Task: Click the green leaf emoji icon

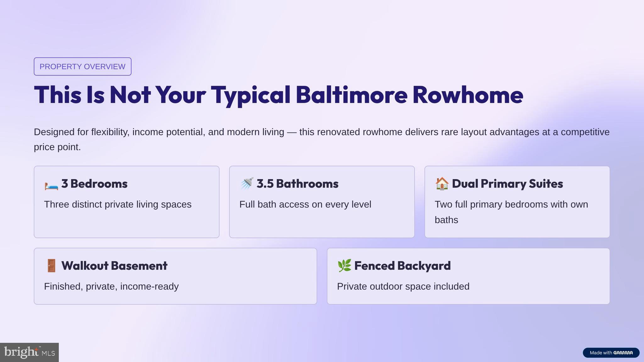Action: pos(344,266)
